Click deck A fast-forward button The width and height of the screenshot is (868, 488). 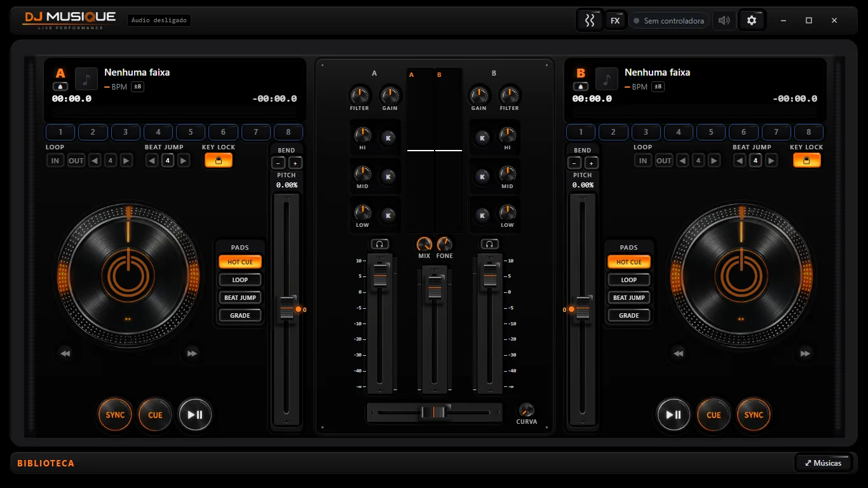click(192, 353)
